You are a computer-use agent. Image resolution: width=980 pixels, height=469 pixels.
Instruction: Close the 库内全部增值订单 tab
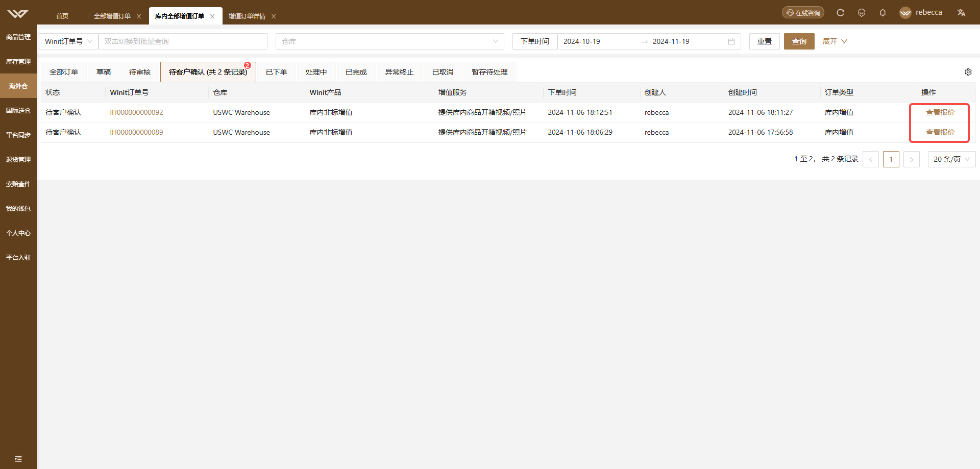pos(212,16)
